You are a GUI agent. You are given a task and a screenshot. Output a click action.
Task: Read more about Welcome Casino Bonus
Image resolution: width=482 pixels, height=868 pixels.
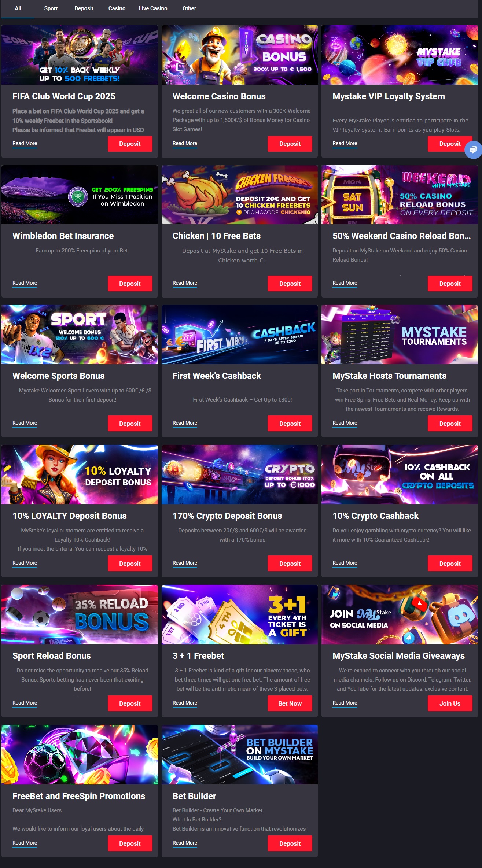coord(185,143)
